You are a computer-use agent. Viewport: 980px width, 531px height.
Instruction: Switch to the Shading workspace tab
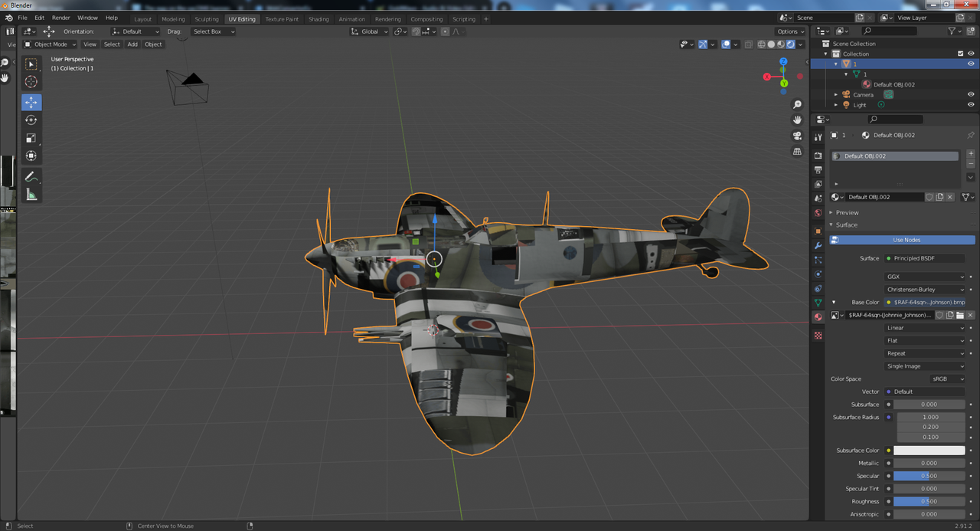[318, 19]
